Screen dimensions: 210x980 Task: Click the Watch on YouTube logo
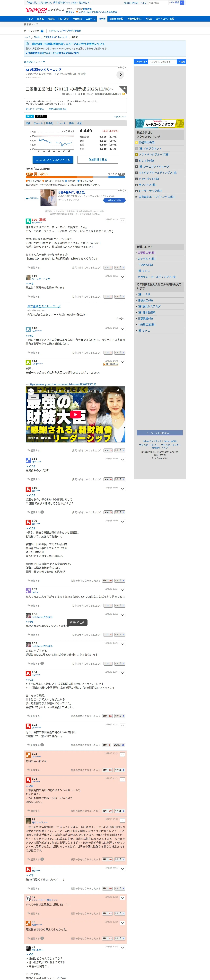[40, 438]
